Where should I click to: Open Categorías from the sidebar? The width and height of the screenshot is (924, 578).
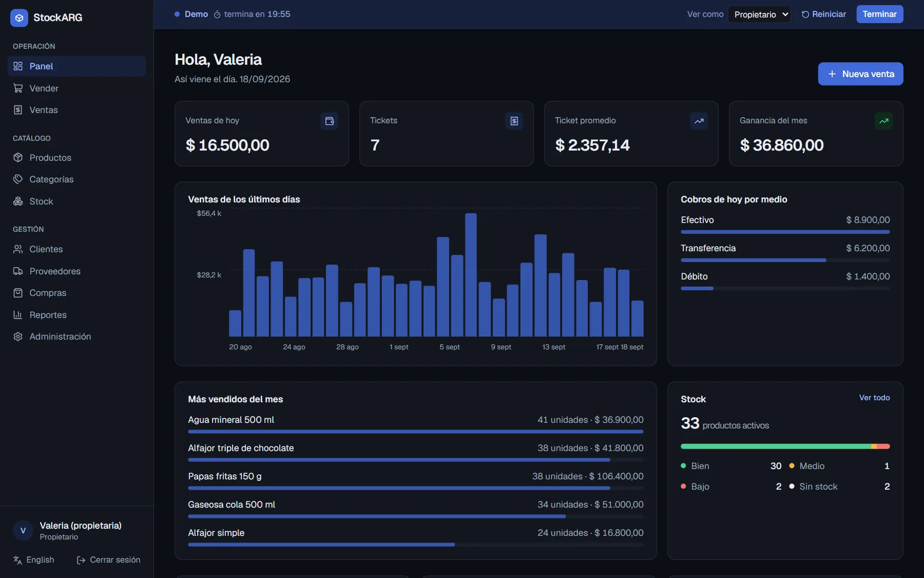coord(76,179)
